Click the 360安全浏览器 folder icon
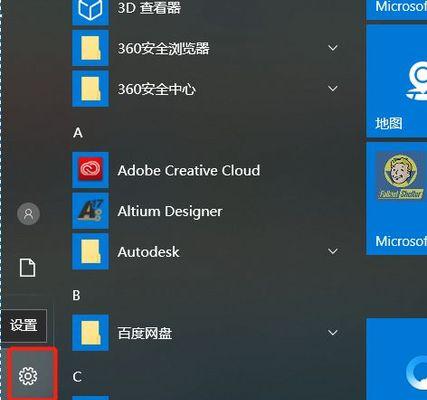The height and width of the screenshot is (400, 427). click(90, 48)
